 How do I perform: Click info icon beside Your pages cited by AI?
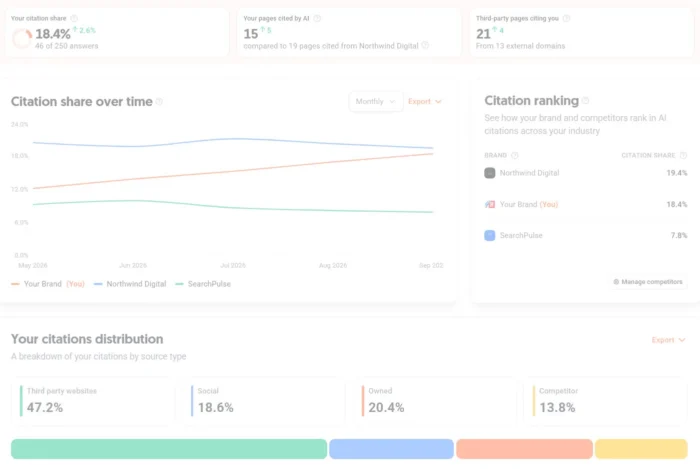317,18
